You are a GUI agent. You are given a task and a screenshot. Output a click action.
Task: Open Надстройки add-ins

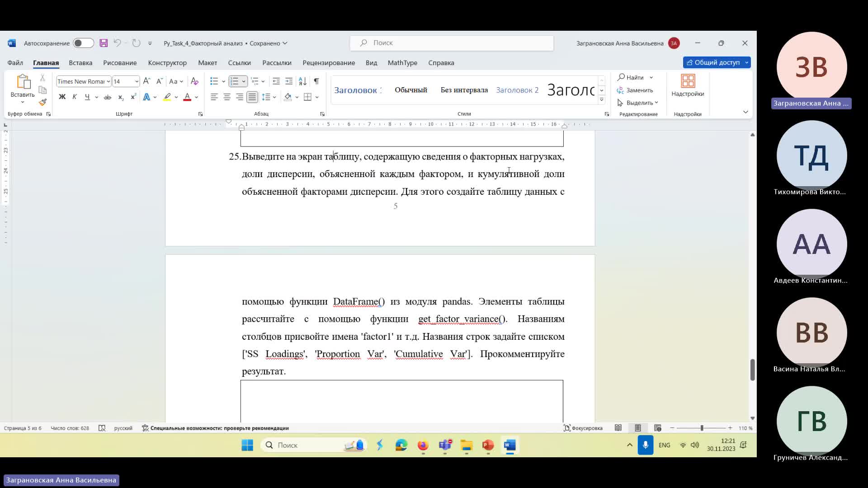(x=688, y=86)
